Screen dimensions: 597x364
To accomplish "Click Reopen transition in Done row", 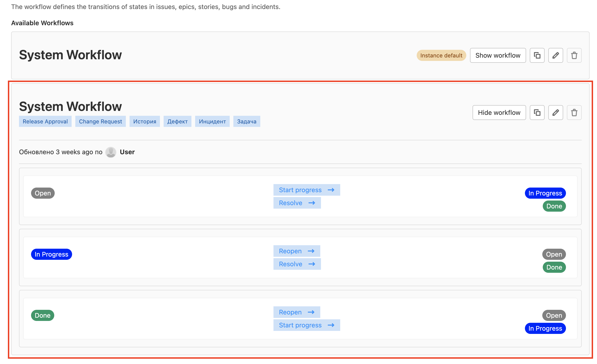I will coord(297,312).
